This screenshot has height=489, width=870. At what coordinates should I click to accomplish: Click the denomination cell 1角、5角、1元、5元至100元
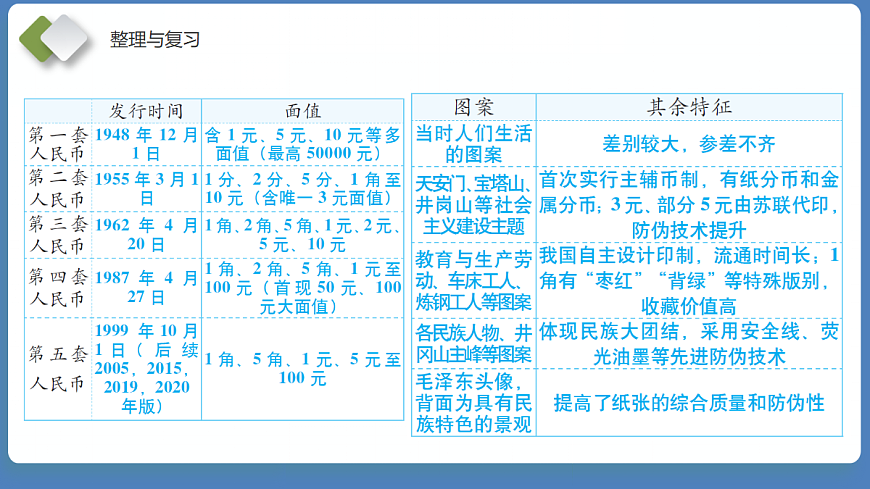302,369
